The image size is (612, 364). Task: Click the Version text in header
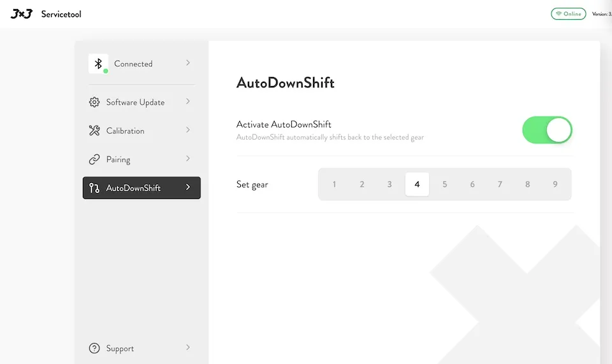click(x=602, y=14)
